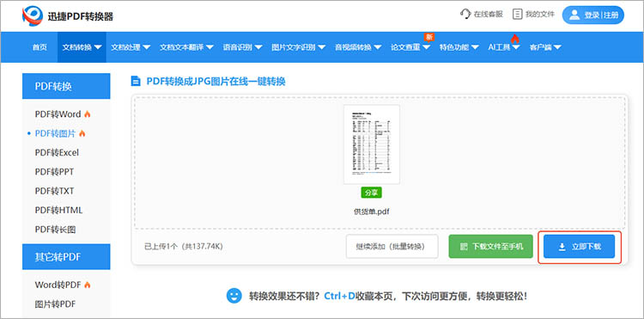Open 我的文件 via its document icon

518,14
